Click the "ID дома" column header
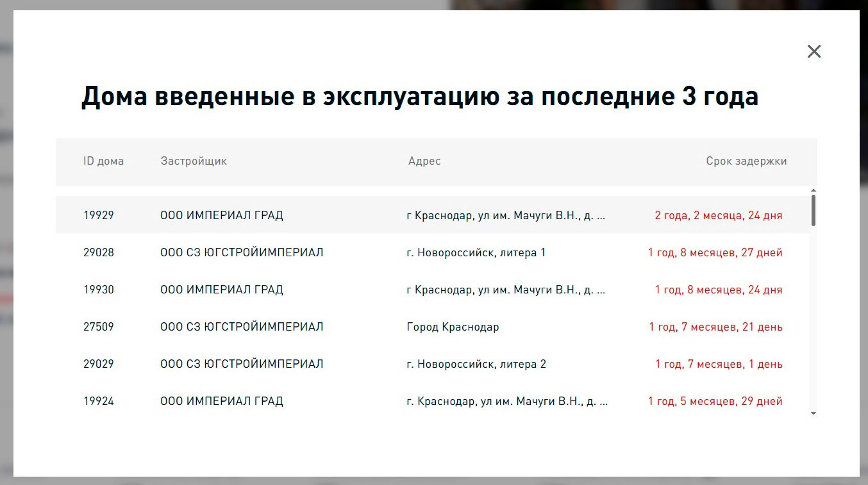The width and height of the screenshot is (868, 485). (x=103, y=161)
